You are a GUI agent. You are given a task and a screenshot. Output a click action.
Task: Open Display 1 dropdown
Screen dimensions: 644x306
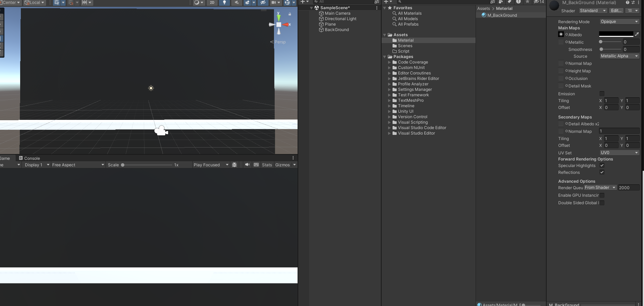37,165
